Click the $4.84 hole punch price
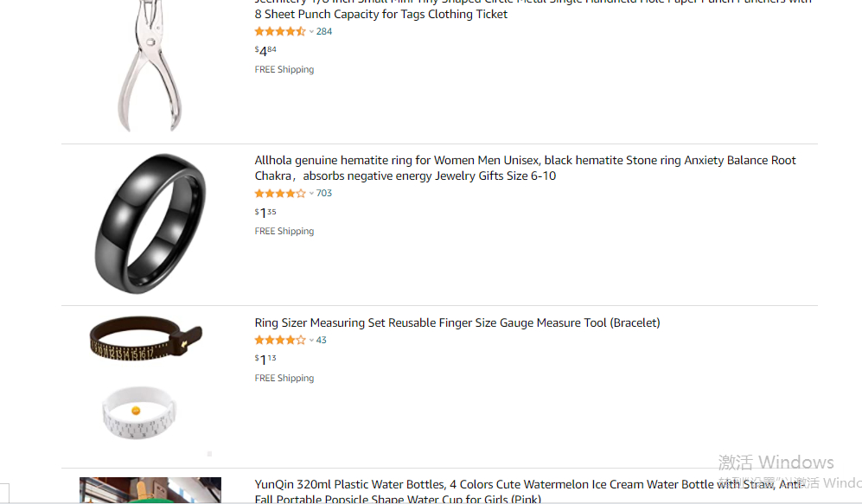862x504 pixels. click(265, 51)
